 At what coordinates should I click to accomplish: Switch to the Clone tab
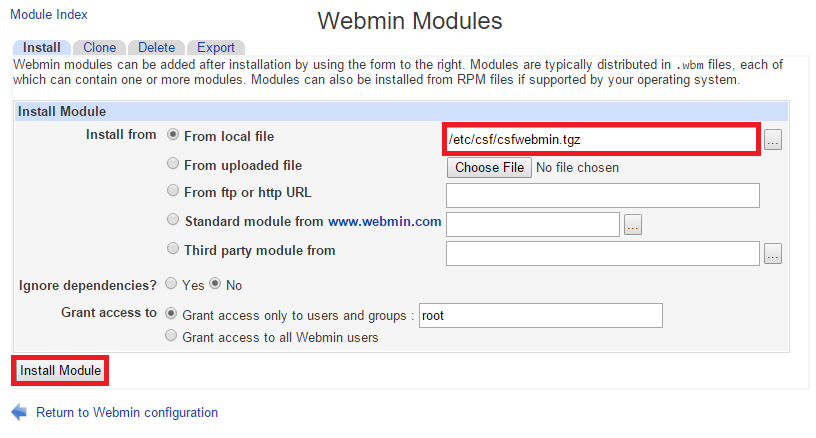(x=99, y=47)
